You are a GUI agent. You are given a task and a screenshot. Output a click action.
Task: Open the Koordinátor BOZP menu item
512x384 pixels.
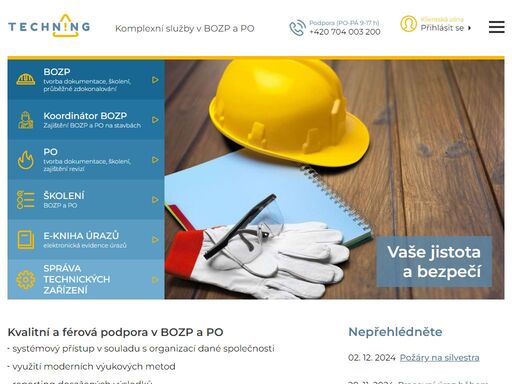[x=86, y=120]
